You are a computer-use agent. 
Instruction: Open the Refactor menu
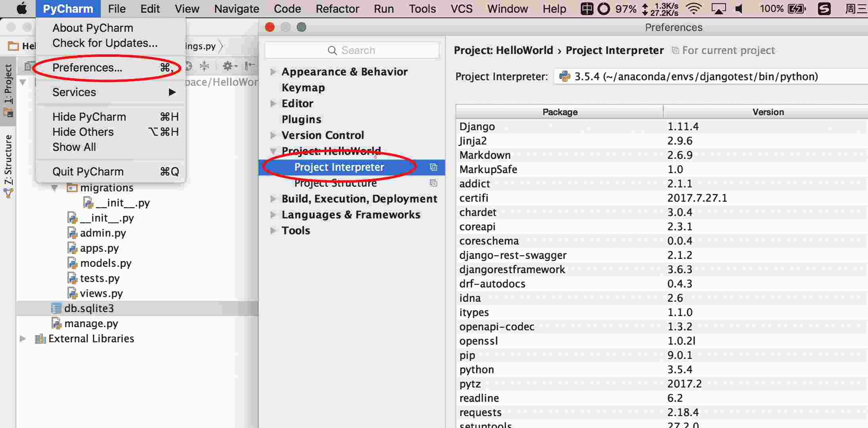coord(337,9)
